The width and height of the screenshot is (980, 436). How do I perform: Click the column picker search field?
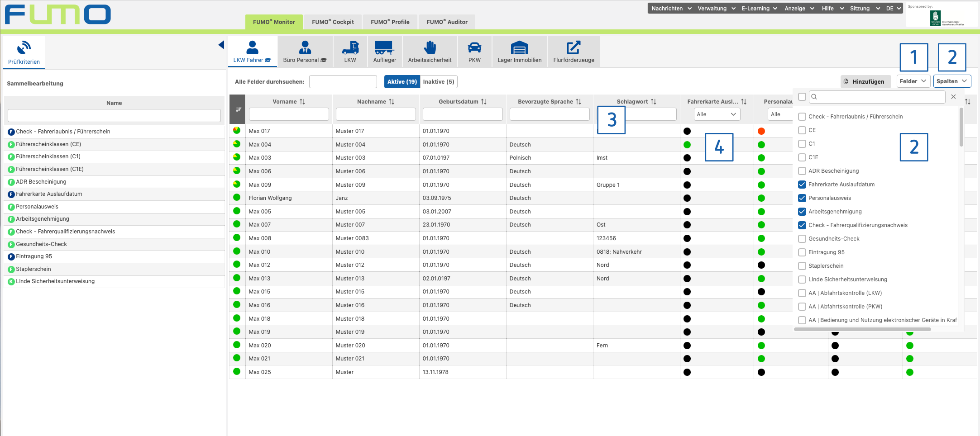[x=877, y=97]
